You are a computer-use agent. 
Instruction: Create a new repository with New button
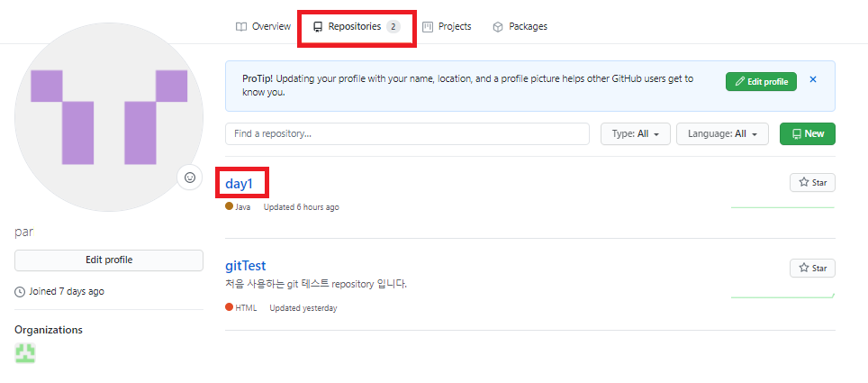point(808,133)
